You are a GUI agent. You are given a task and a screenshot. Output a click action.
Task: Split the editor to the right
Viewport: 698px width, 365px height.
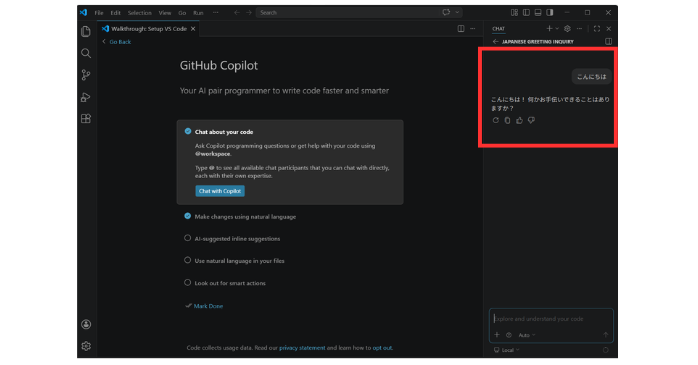pos(461,28)
